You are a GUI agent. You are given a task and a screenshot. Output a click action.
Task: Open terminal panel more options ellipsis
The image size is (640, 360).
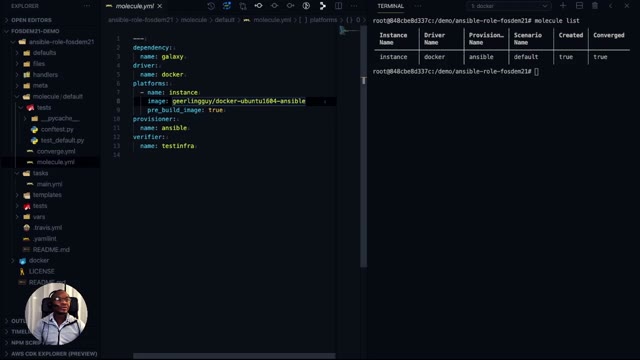[x=418, y=6]
